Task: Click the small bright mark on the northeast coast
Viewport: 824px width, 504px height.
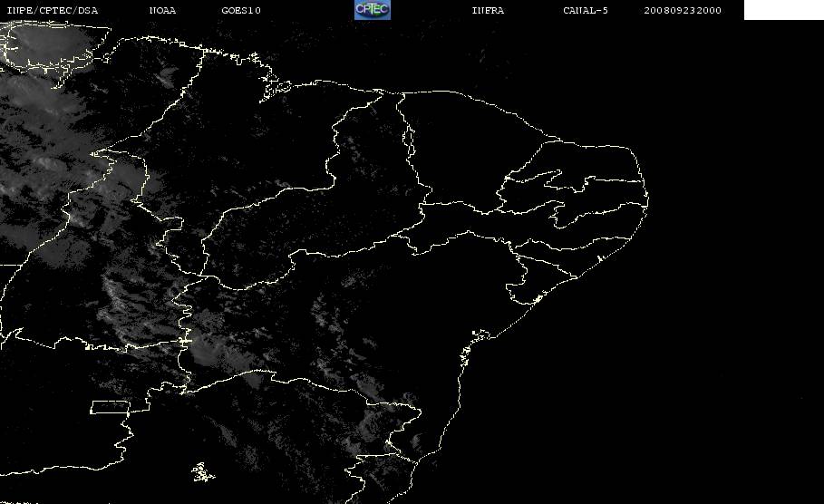Action: click(x=600, y=258)
